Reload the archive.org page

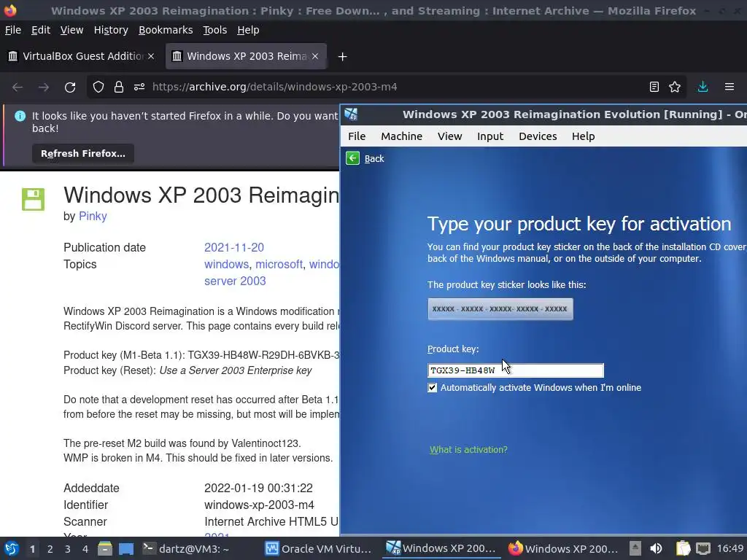click(70, 87)
